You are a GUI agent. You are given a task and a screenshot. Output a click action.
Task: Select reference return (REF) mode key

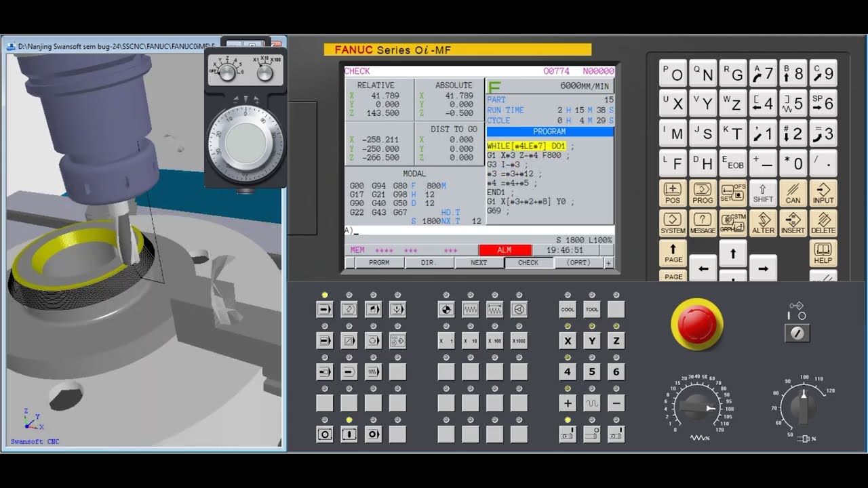click(446, 310)
